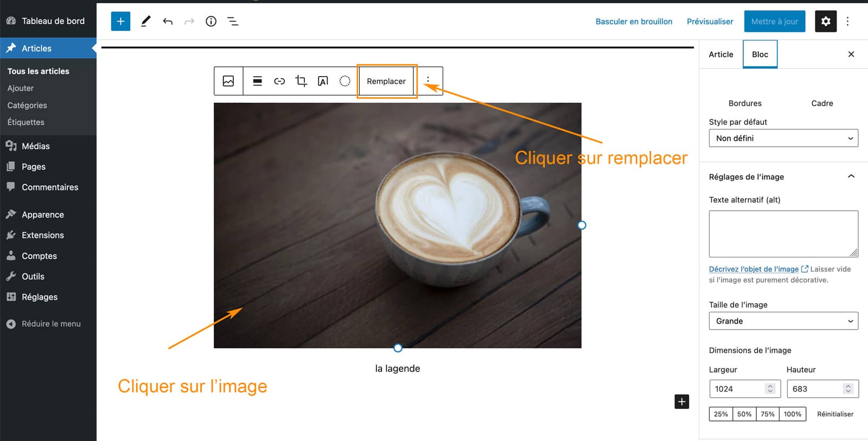This screenshot has width=868, height=441.
Task: Select the crop image tool
Action: point(301,81)
